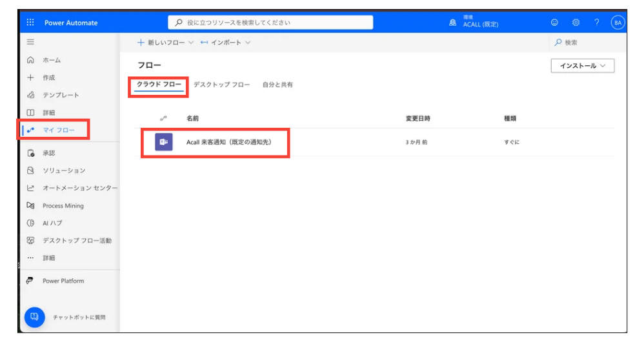644x342 pixels.
Task: Open テンプレート in the sidebar
Action: coord(61,95)
